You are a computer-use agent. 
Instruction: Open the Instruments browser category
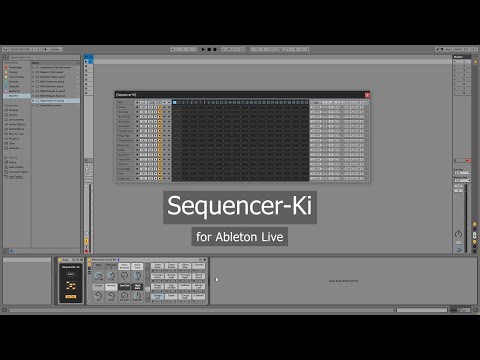coord(15,119)
